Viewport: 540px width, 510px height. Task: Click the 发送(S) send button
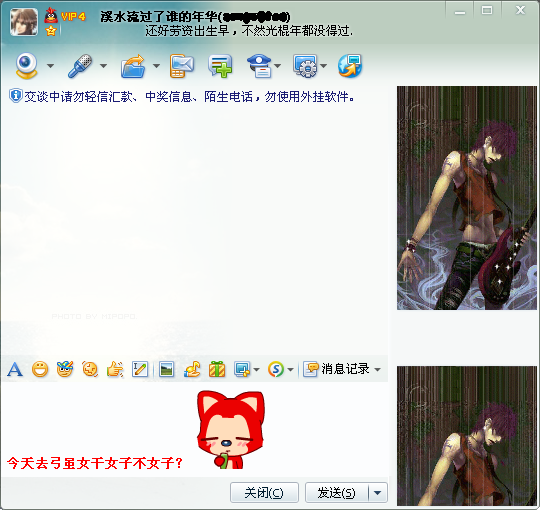click(336, 492)
